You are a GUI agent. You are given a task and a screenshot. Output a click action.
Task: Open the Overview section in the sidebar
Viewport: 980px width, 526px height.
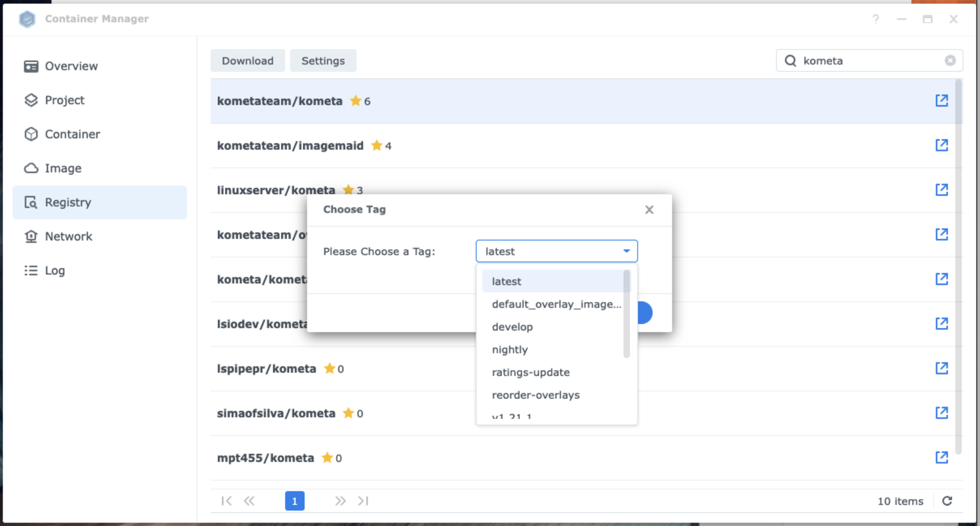pyautogui.click(x=100, y=66)
